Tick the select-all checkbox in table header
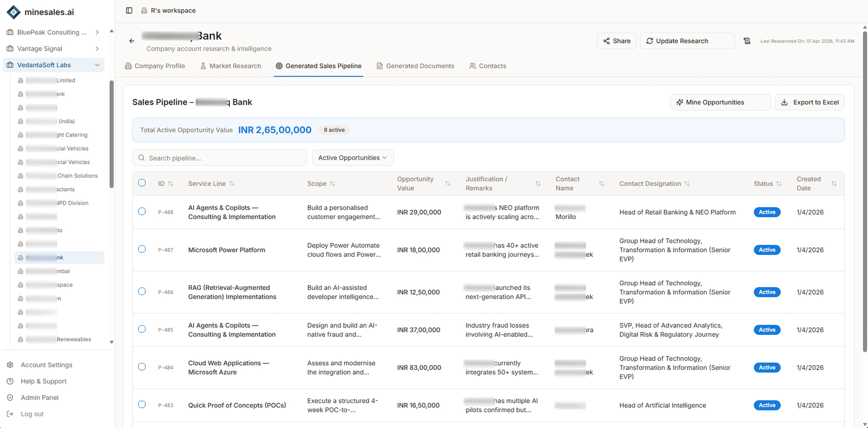Screen dimensions: 868x428 [142, 182]
